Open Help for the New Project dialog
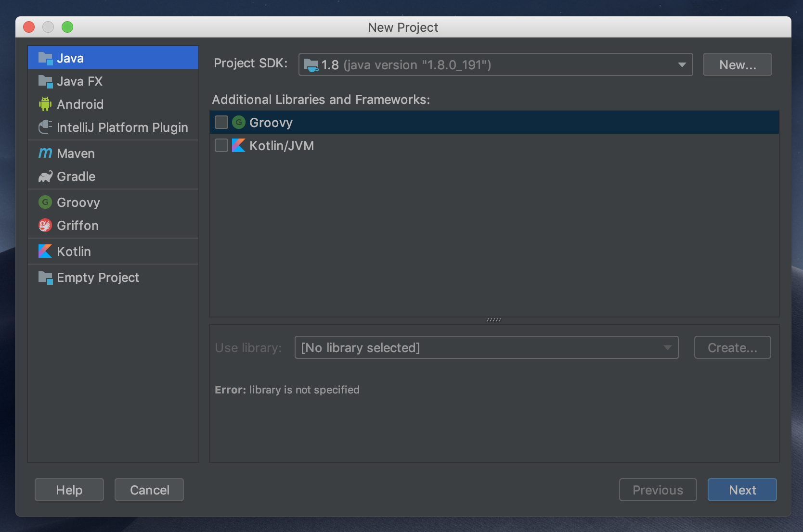The image size is (803, 532). 69,490
